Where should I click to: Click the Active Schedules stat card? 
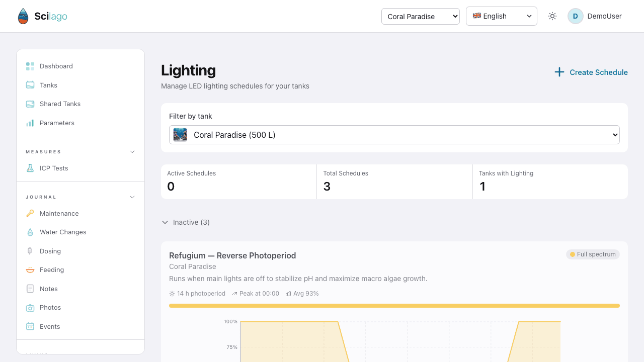pos(238,182)
